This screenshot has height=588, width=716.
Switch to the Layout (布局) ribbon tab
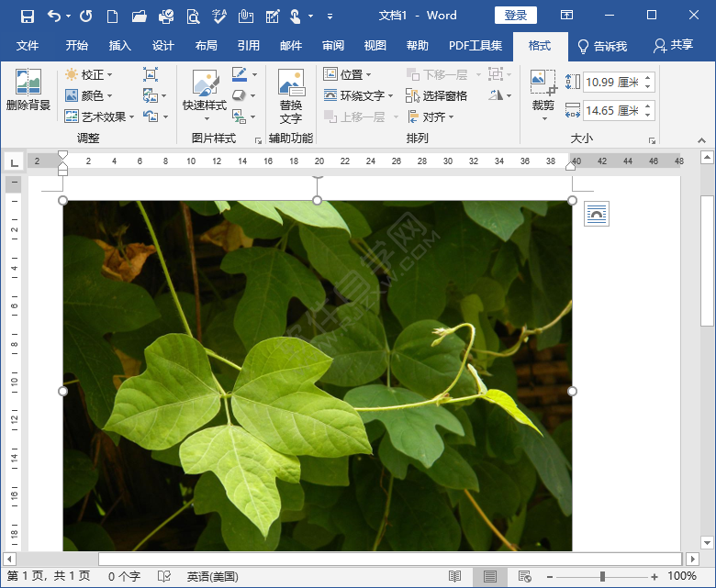coord(207,46)
